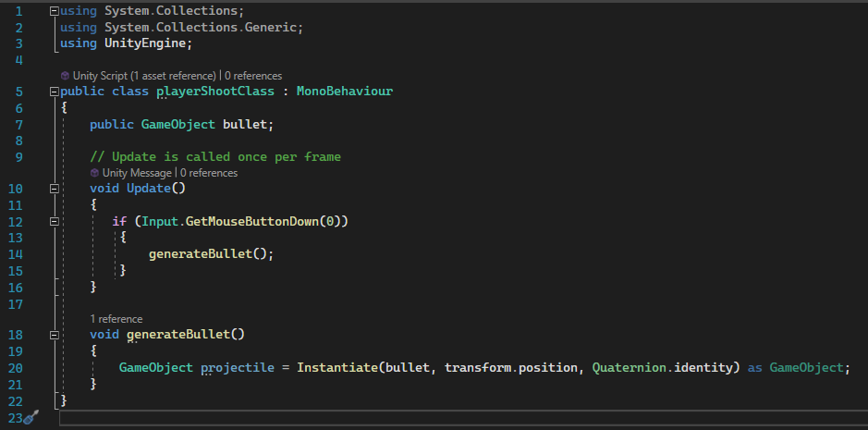Open the screwdriver quick actions icon
The image size is (868, 430).
[31, 418]
